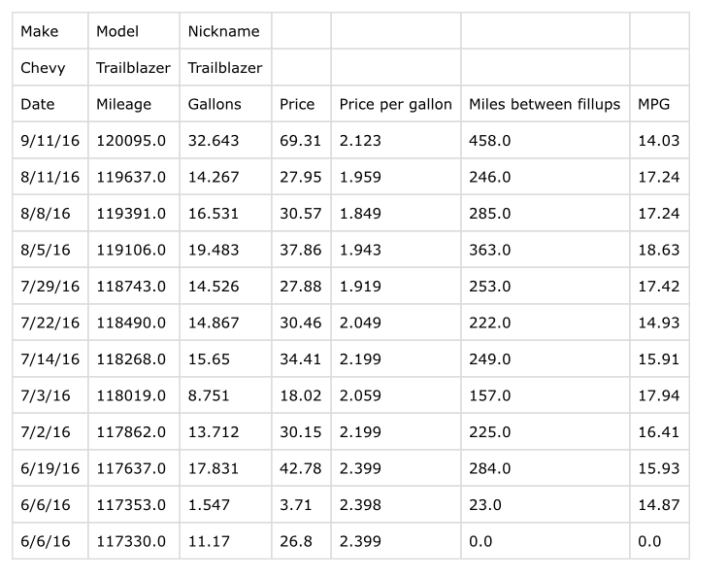Click price value 37.86
The image size is (728, 579).
tap(301, 250)
